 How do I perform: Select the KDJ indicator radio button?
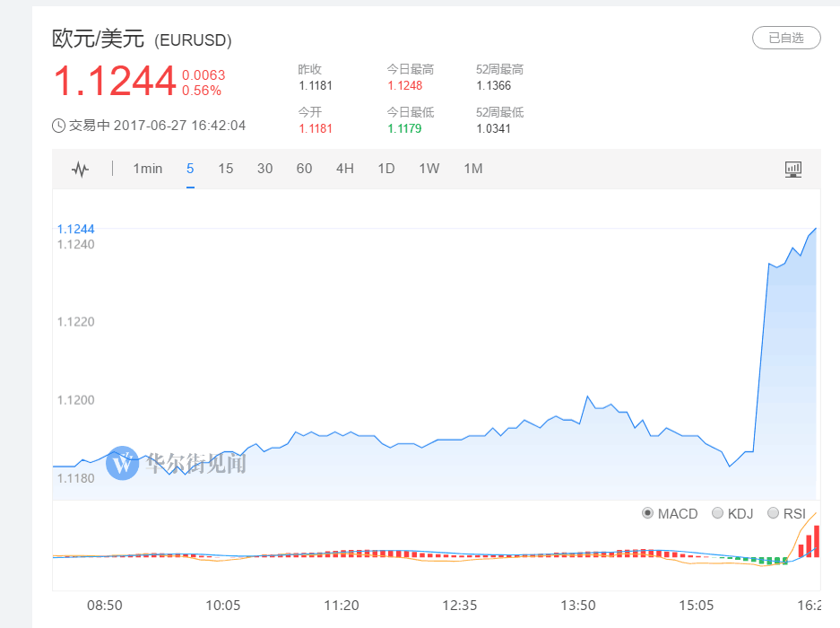(x=717, y=513)
